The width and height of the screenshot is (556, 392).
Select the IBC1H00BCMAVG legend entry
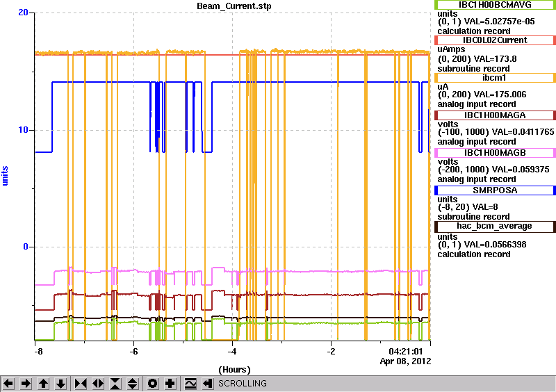tap(495, 5)
